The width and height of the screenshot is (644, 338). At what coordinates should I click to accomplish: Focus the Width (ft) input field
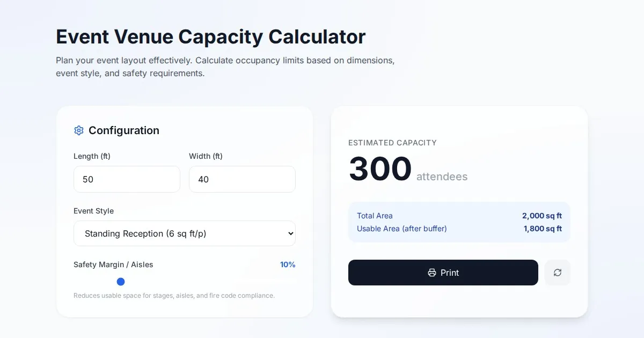pyautogui.click(x=242, y=179)
